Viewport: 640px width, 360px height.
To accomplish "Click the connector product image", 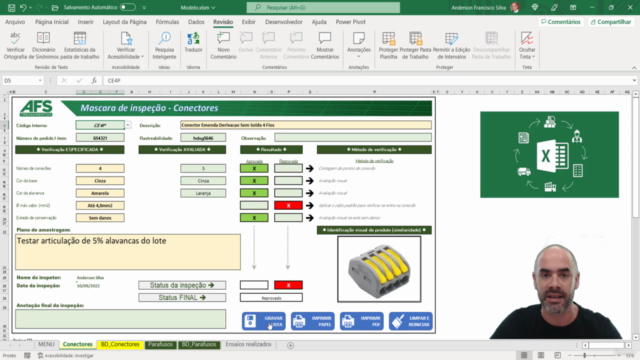I will pyautogui.click(x=379, y=269).
